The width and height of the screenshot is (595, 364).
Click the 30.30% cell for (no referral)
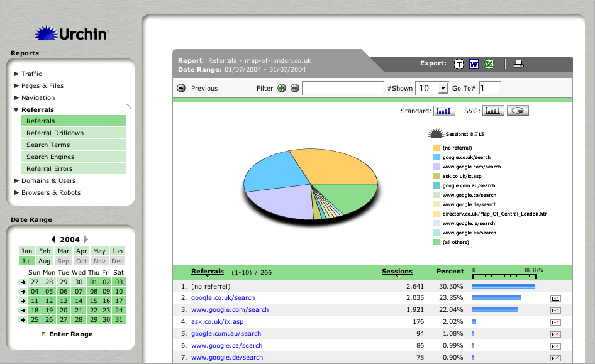click(451, 286)
